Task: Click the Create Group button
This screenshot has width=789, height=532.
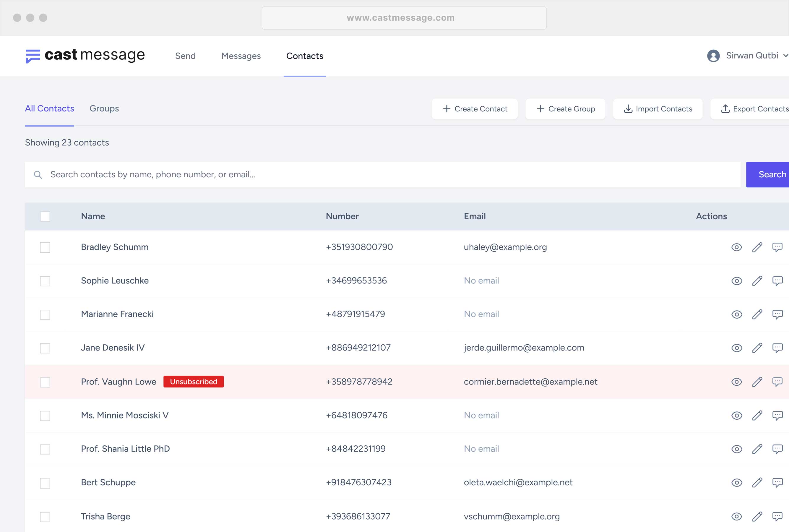Action: click(565, 109)
